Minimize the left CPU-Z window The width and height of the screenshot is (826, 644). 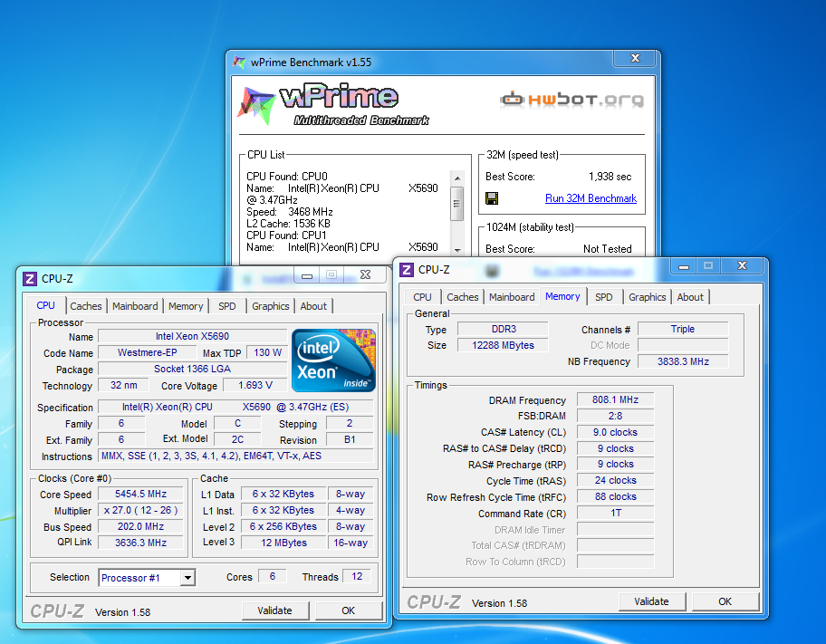tap(307, 275)
